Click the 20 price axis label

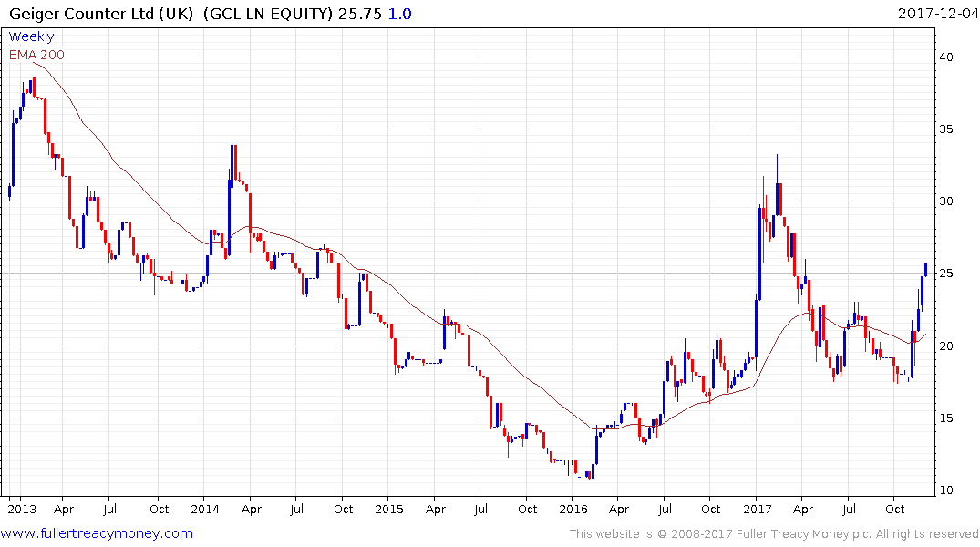(946, 346)
